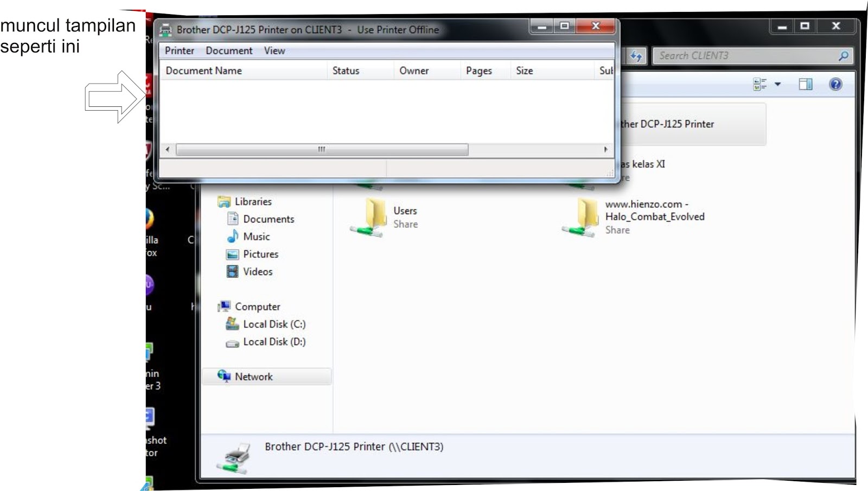Select the Brother DCP-J125 Printer item in Explorer
Image resolution: width=868 pixels, height=491 pixels.
pyautogui.click(x=692, y=124)
